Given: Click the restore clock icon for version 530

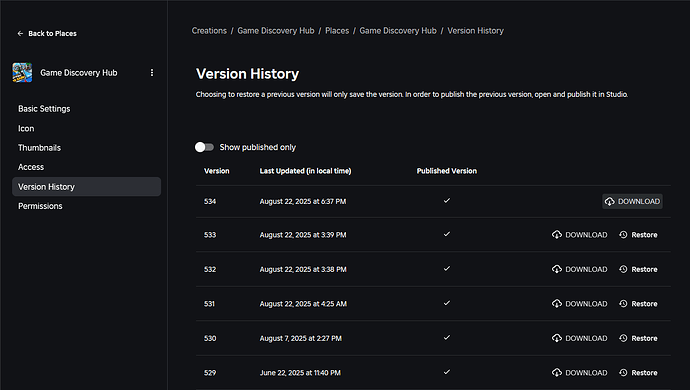Looking at the screenshot, I should tap(623, 338).
